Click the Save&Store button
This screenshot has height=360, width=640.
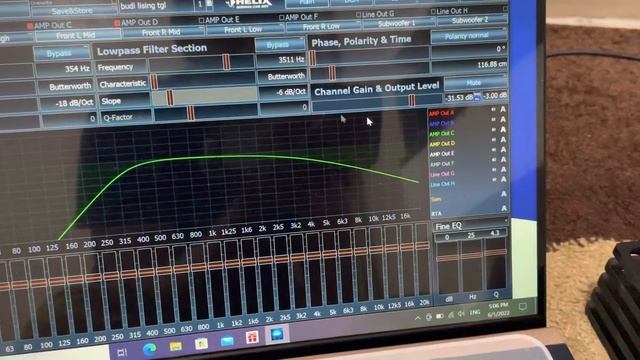coord(73,11)
